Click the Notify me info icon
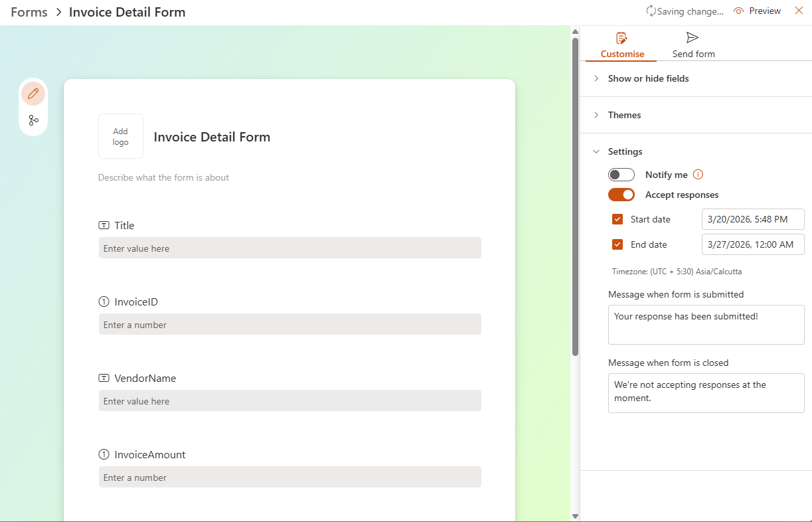The image size is (812, 522). 698,175
